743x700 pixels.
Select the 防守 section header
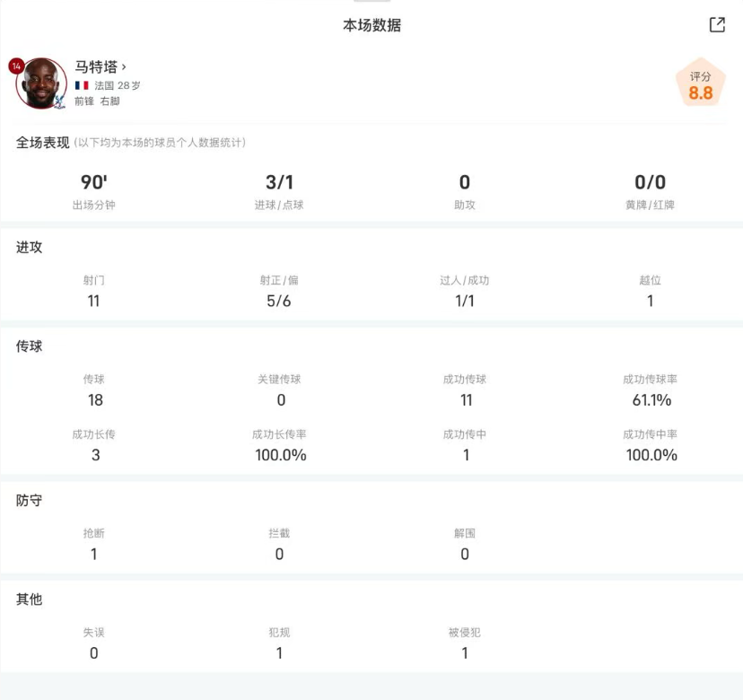pos(29,500)
